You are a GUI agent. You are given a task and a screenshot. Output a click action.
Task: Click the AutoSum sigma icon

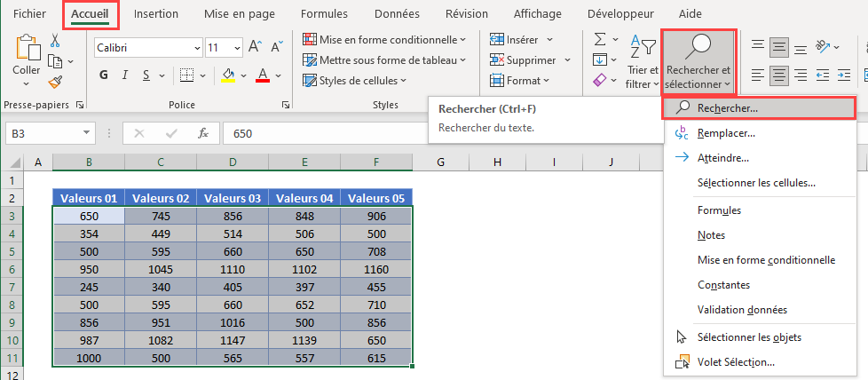tap(600, 39)
